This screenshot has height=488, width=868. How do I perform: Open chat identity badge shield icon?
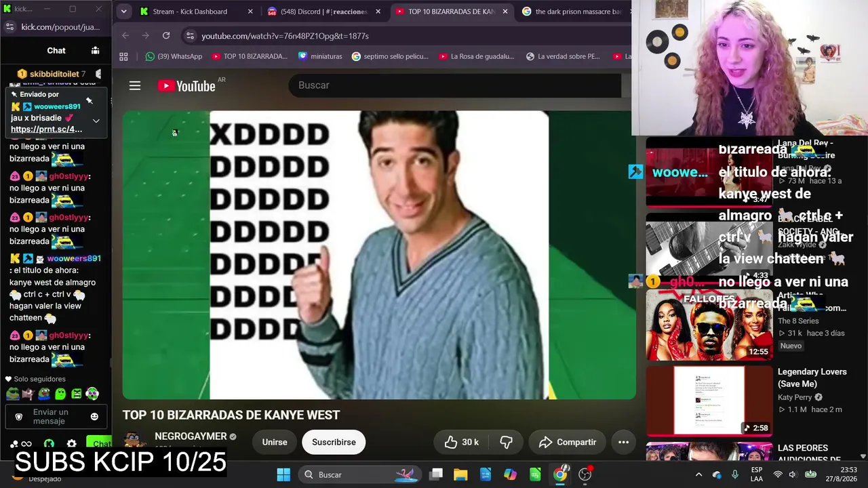19,417
